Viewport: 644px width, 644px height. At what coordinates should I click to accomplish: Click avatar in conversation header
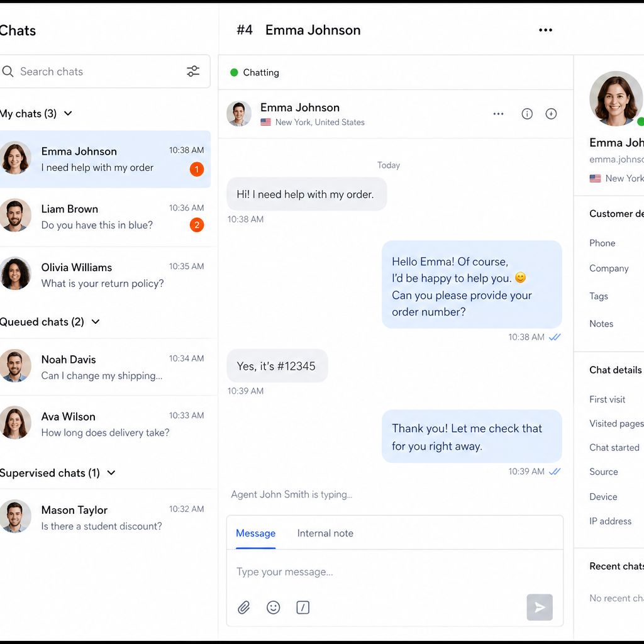[x=239, y=114]
